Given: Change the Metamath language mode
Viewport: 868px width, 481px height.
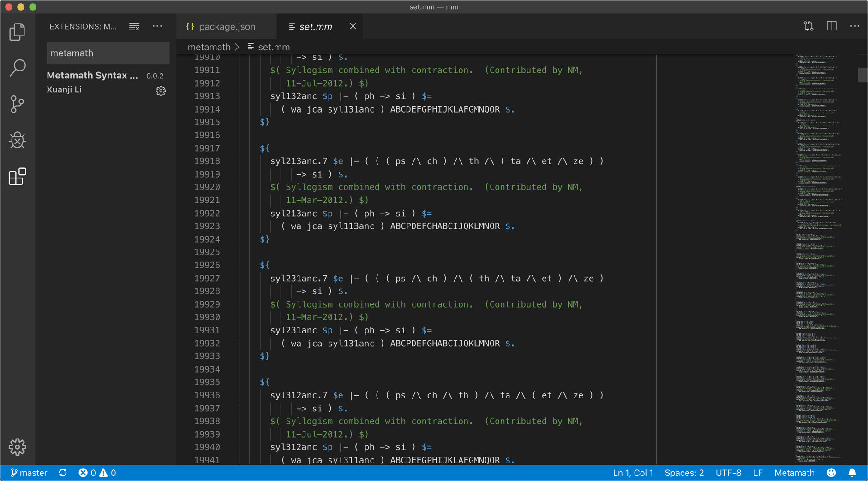Looking at the screenshot, I should pos(794,473).
